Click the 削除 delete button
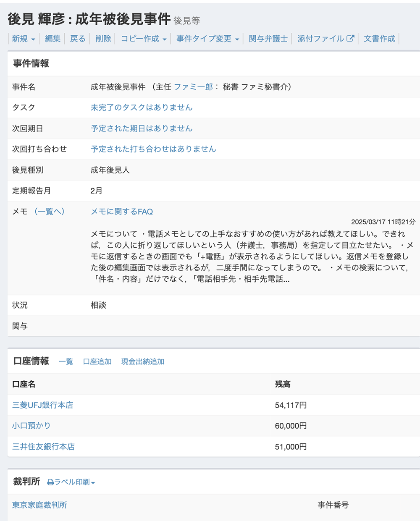This screenshot has width=420, height=521. [103, 39]
